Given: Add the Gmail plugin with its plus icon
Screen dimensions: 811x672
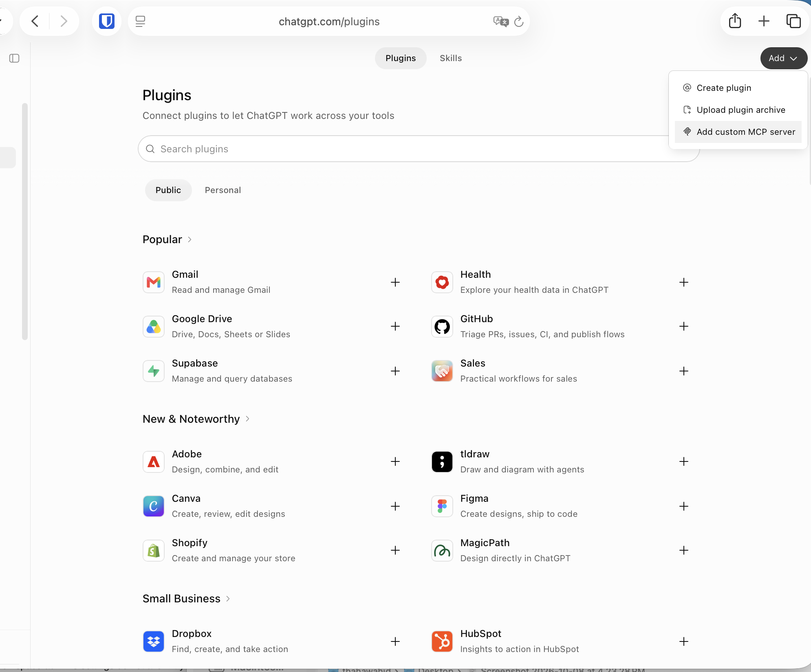Looking at the screenshot, I should click(395, 282).
